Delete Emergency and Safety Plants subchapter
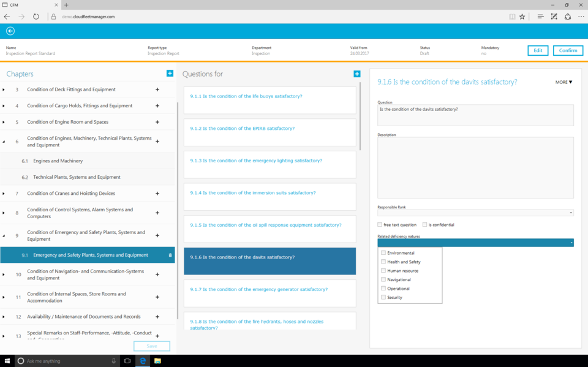Screen dimensions: 588x367 pos(170,255)
